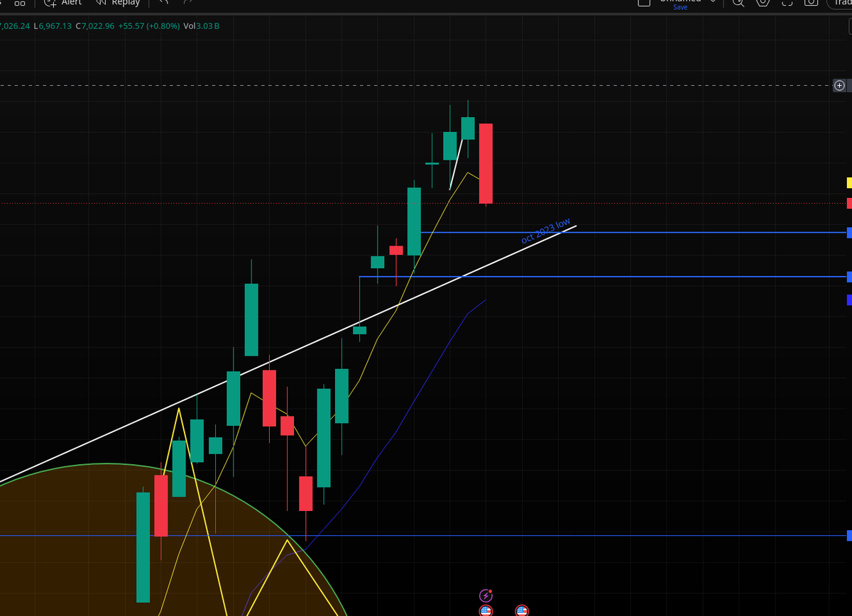Viewport: 852px width, 616px height.
Task: Click the change value +55.57 (+0.80%)
Action: coord(149,26)
